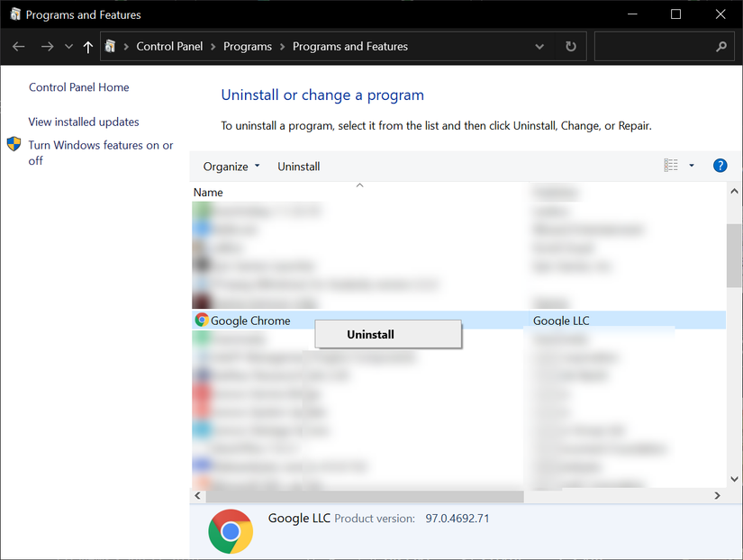743x560 pixels.
Task: Click the Chrome icon in the list row
Action: pyautogui.click(x=202, y=320)
